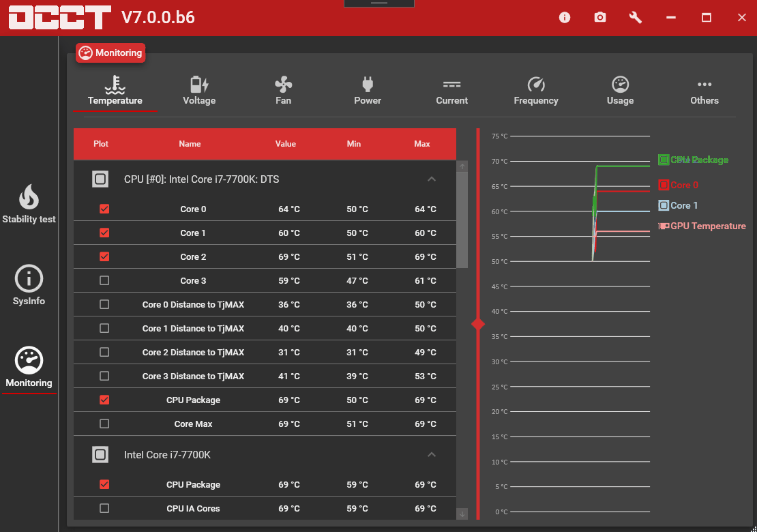This screenshot has height=532, width=757.
Task: Uncheck the Core 0 plot checkbox
Action: [104, 209]
